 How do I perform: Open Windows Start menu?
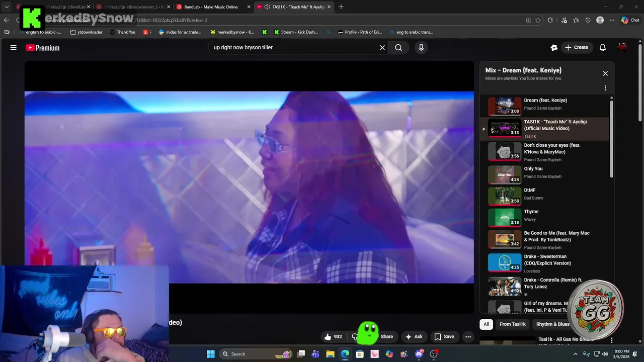click(x=211, y=354)
